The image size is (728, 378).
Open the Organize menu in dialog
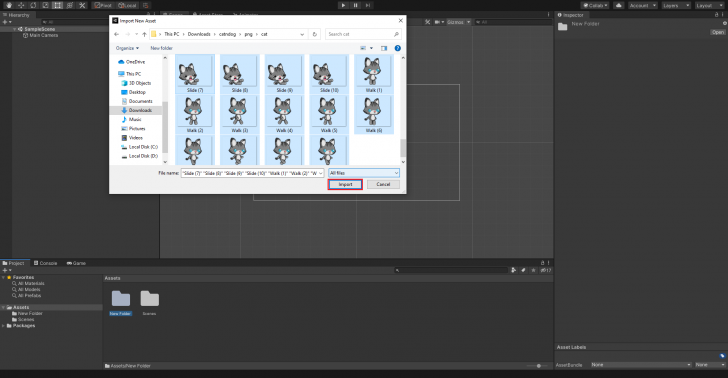click(x=127, y=48)
